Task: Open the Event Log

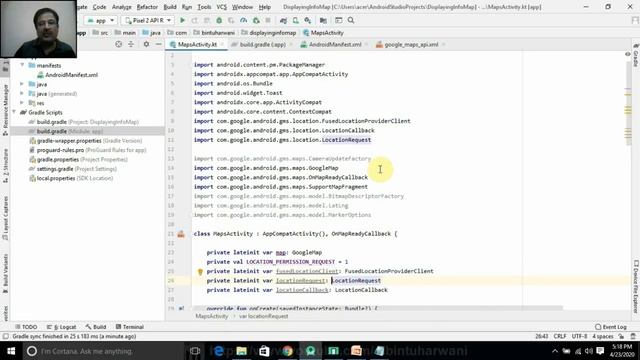Action: (x=611, y=327)
